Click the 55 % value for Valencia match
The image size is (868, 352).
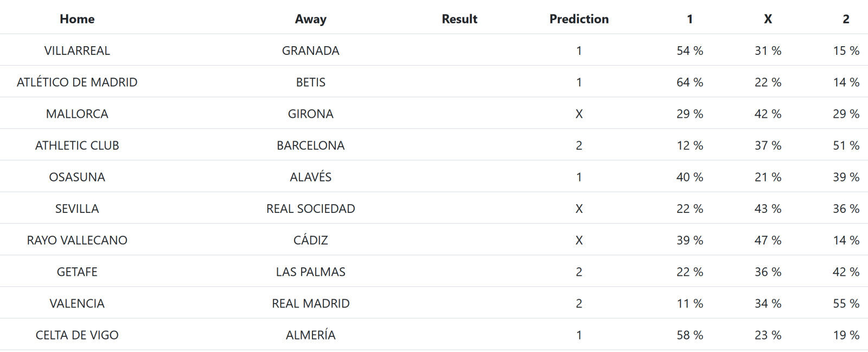point(846,303)
